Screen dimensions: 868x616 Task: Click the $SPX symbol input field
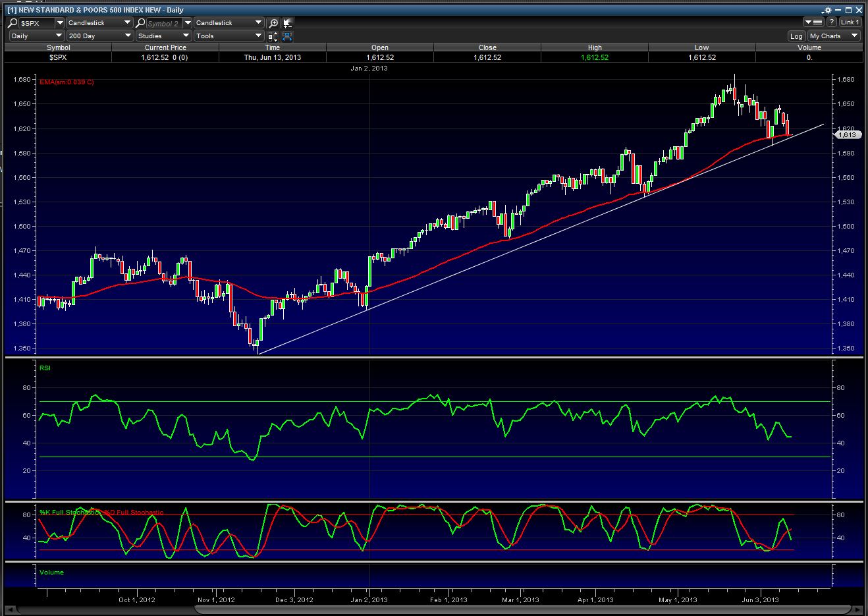point(36,23)
